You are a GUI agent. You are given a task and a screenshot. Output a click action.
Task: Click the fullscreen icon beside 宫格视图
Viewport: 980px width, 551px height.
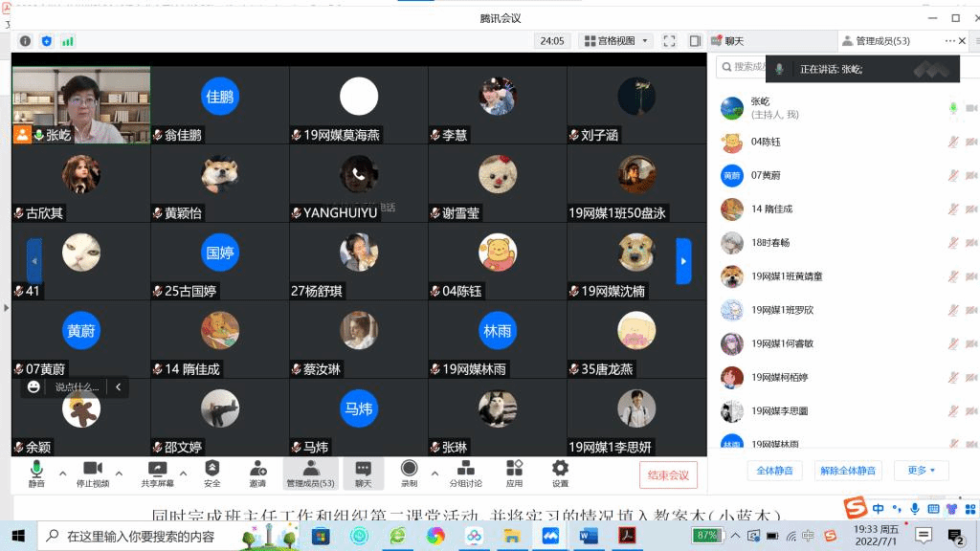tap(669, 41)
